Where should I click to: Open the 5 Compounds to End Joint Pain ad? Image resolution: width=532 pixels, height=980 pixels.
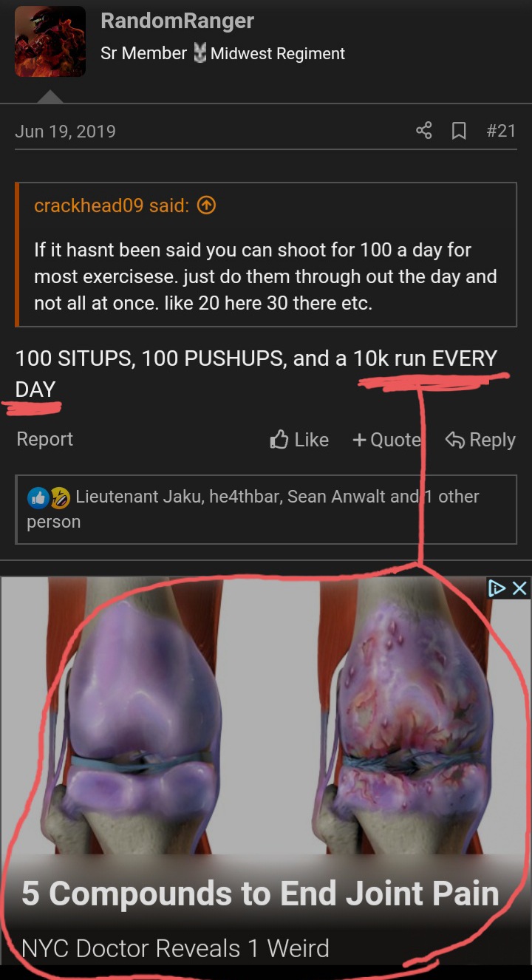point(259,894)
